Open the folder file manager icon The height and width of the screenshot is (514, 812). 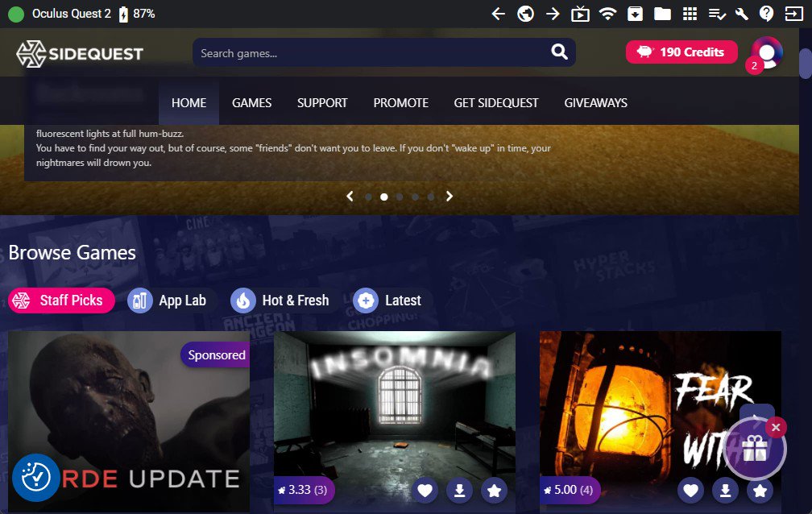coord(662,14)
